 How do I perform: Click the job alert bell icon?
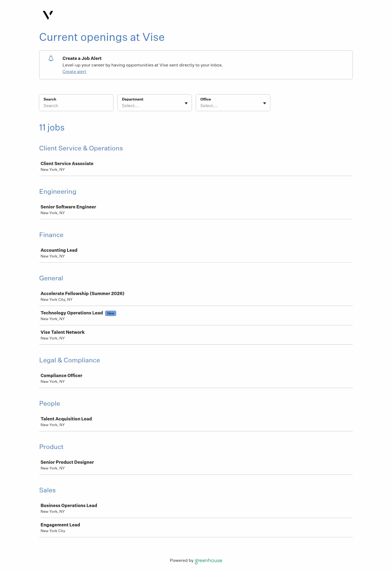coord(51,59)
